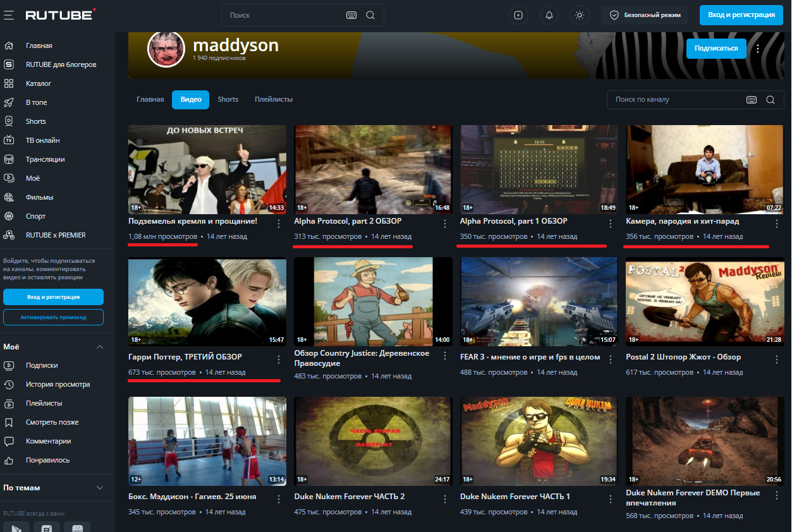Open thumbnail of Подземелья кремля и прощание!
The width and height of the screenshot is (792, 532).
coord(207,169)
